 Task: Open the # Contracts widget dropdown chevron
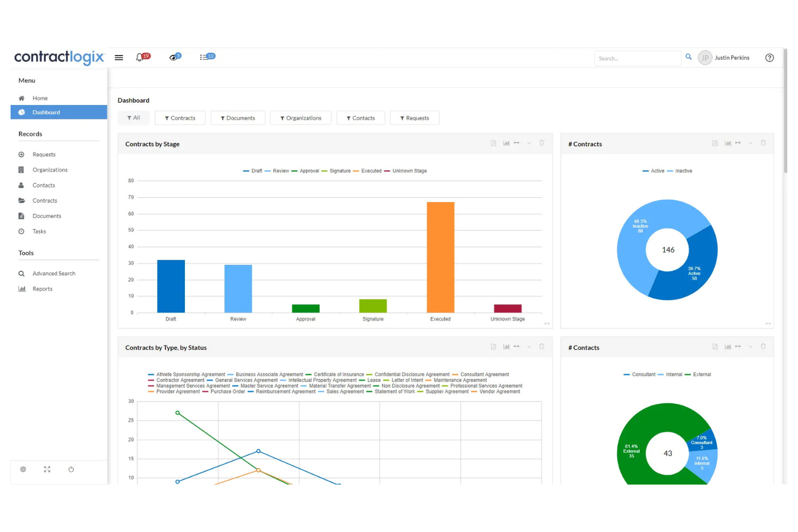751,143
